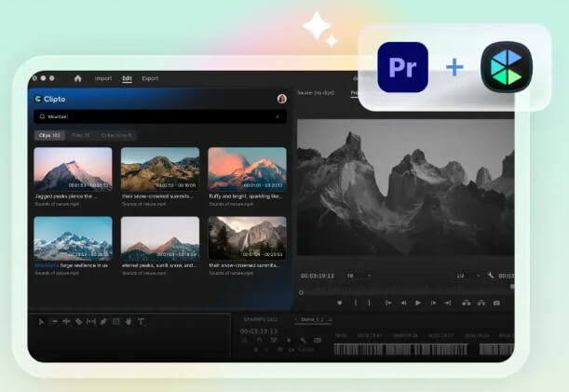Click the Export Frame camera icon

(x=496, y=303)
